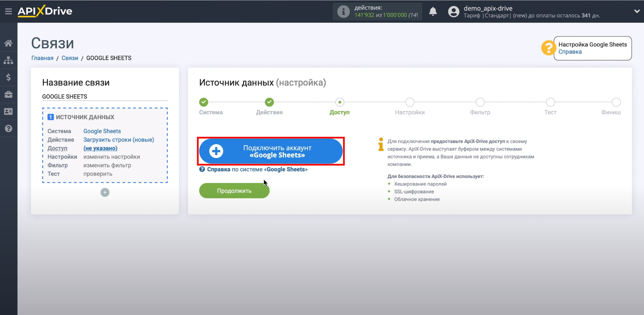Click the (не указано) access link
The height and width of the screenshot is (315, 644).
click(100, 148)
